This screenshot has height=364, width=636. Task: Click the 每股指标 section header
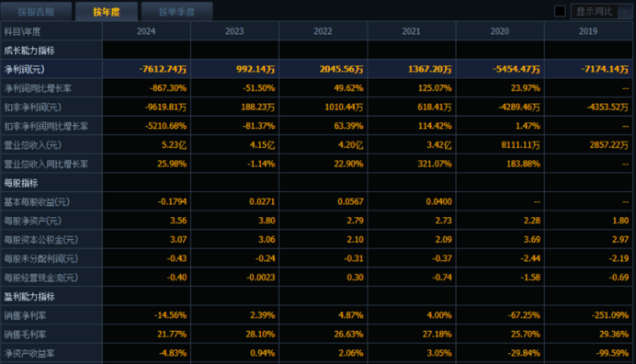(x=21, y=183)
